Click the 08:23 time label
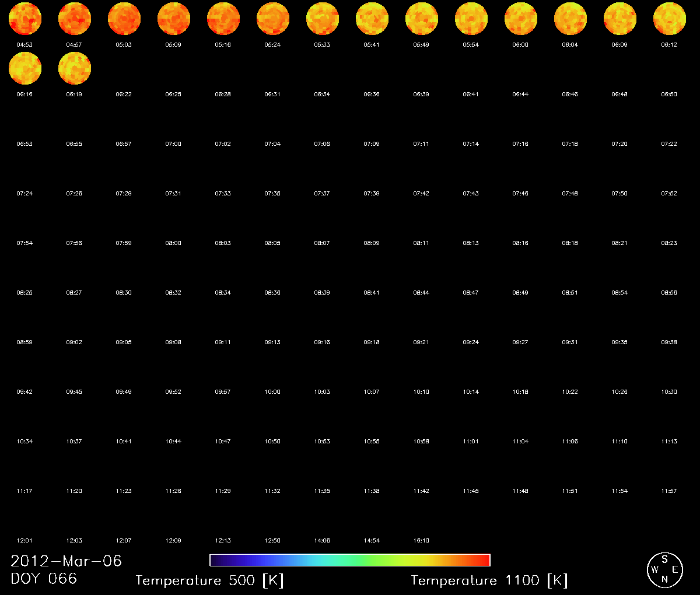This screenshot has height=595, width=700. tap(669, 243)
